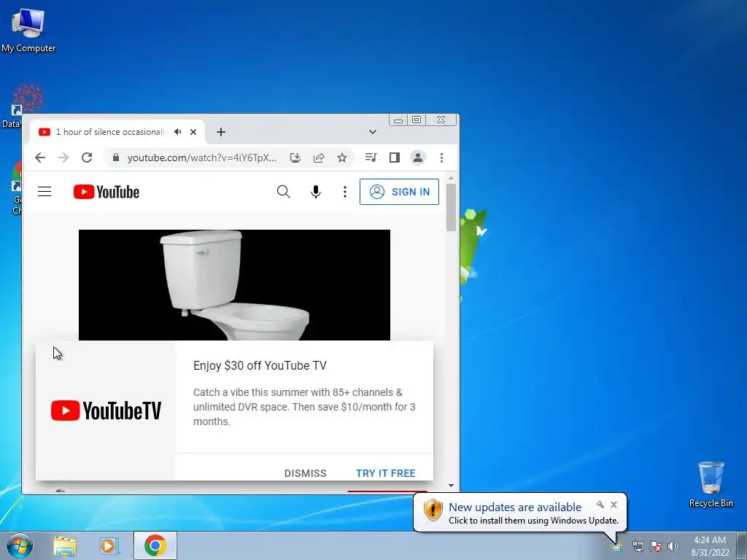The image size is (747, 560).
Task: Open Windows Explorer from taskbar
Action: (65, 545)
